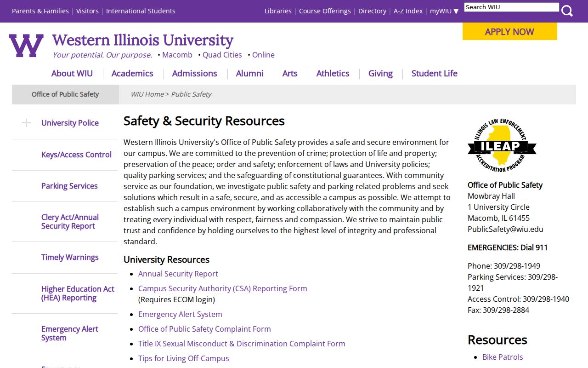Select the Quad Cities campus link
588x368 pixels.
(x=222, y=55)
